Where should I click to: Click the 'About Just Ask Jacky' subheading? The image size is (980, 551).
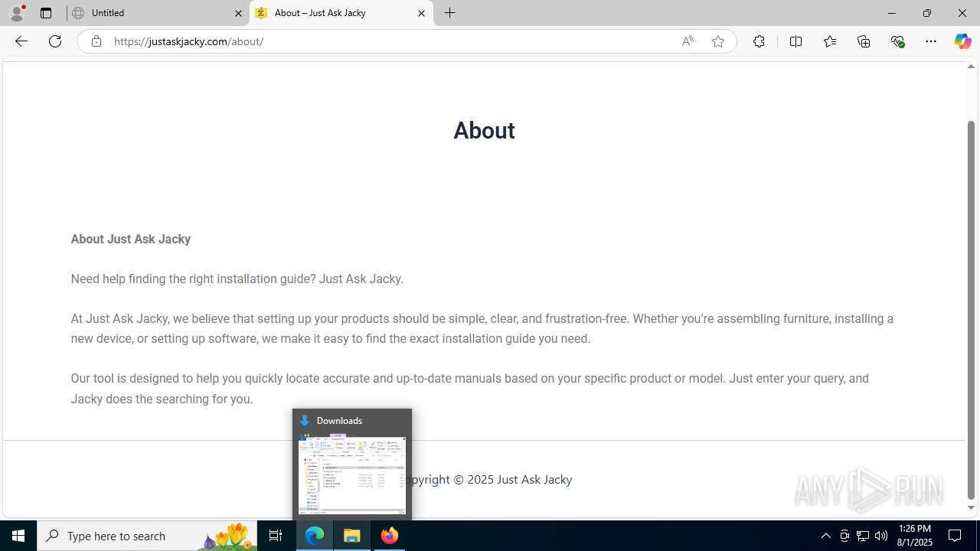(131, 239)
